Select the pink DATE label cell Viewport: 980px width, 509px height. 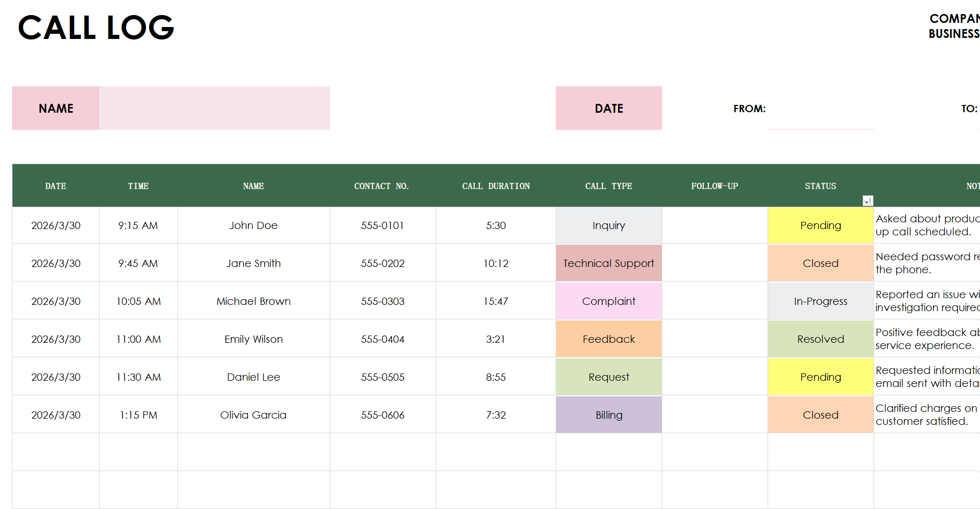pyautogui.click(x=609, y=108)
